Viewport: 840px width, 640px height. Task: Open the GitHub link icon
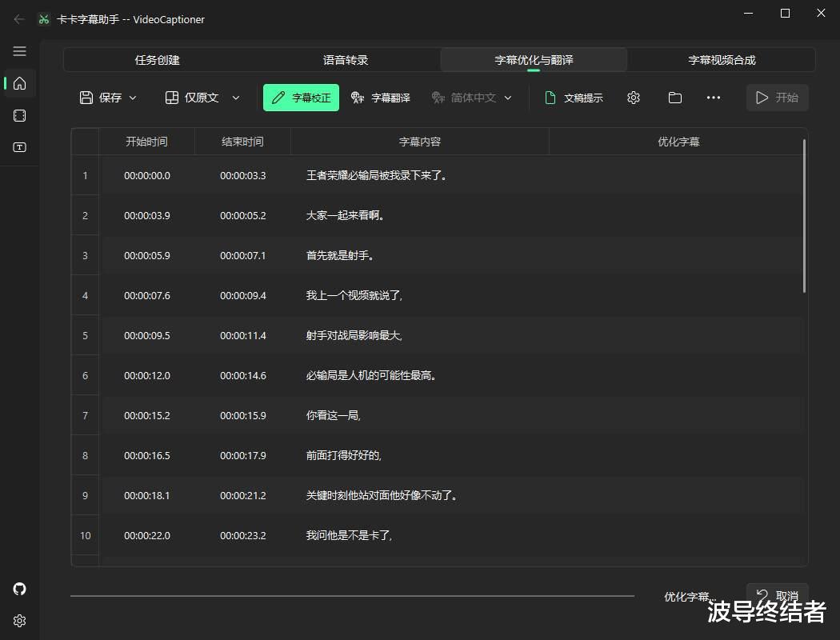click(19, 589)
